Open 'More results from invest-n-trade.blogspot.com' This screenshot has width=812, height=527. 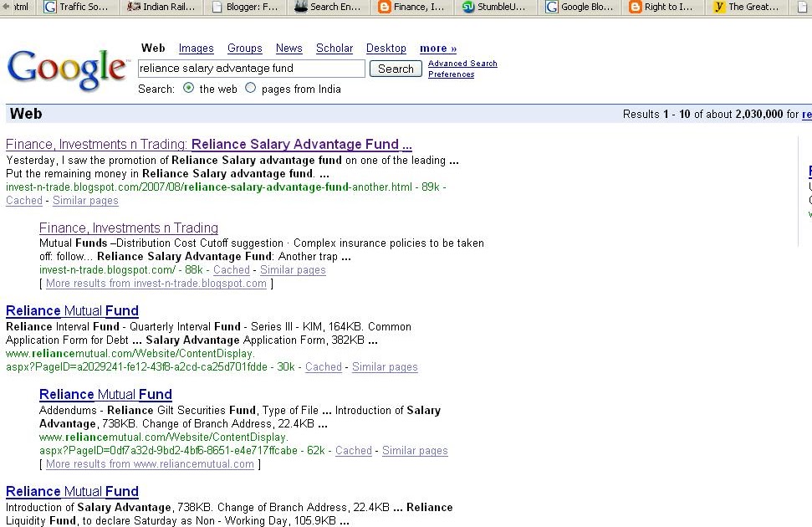[x=156, y=284]
